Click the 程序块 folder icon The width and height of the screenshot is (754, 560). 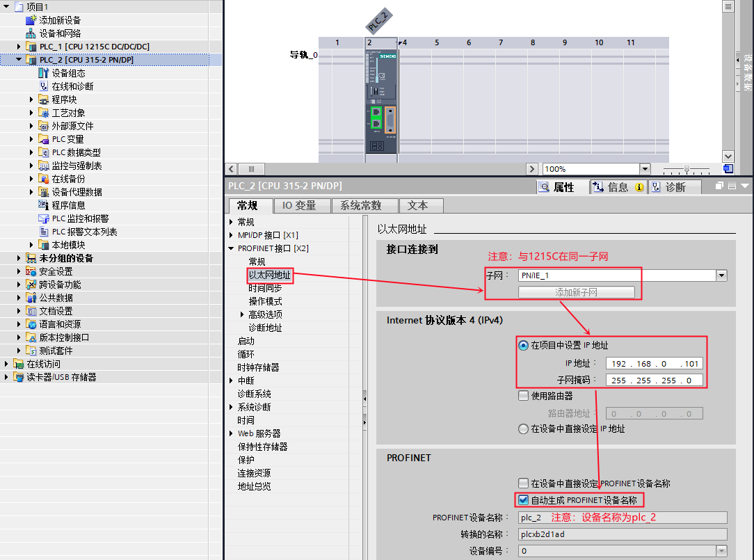tap(44, 99)
